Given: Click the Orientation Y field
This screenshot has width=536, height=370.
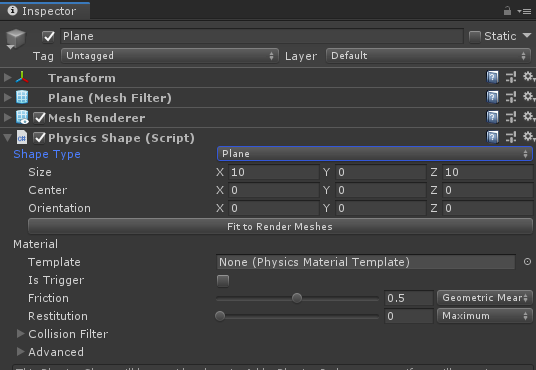Looking at the screenshot, I should click(381, 208).
